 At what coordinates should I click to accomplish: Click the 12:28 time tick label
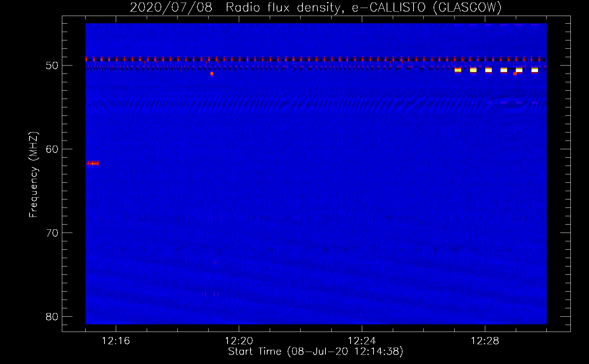(485, 341)
